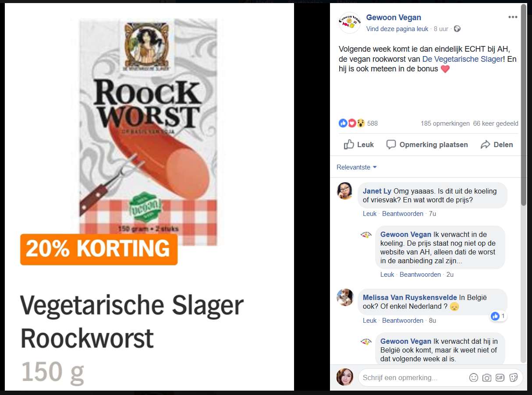Click the Opmerking plaatsen speech bubble icon
The image size is (532, 395).
tap(391, 145)
